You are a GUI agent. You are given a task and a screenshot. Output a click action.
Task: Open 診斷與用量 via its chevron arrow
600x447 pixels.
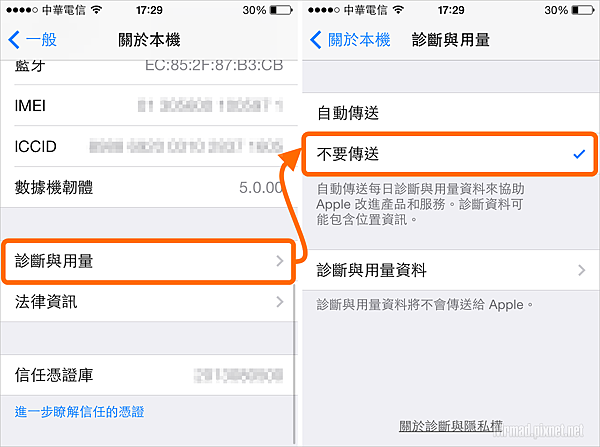pyautogui.click(x=280, y=261)
